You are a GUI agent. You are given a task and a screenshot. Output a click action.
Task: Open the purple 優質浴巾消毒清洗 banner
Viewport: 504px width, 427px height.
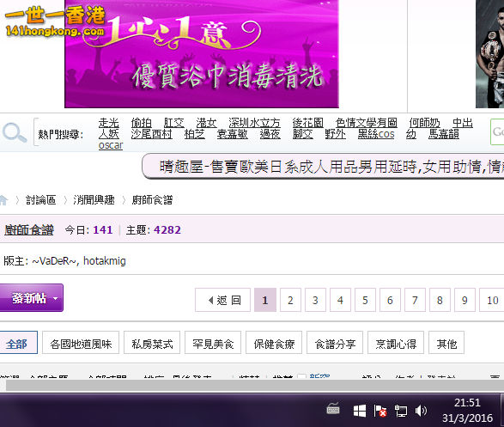[202, 53]
